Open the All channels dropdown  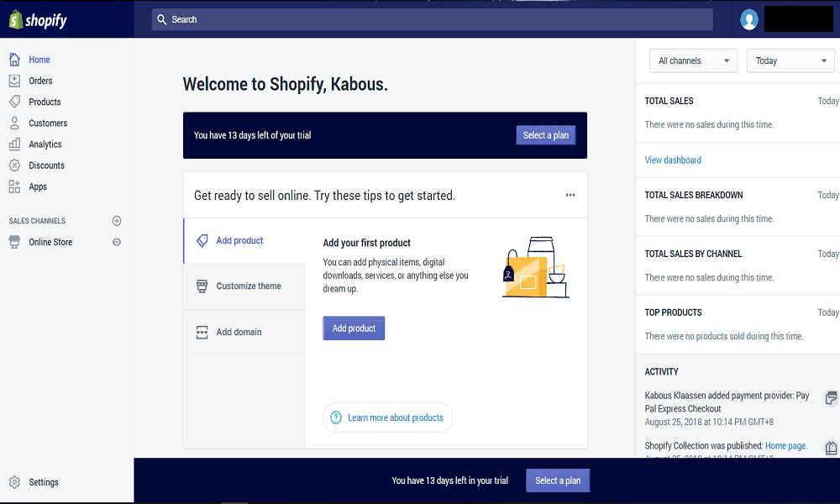pyautogui.click(x=693, y=60)
